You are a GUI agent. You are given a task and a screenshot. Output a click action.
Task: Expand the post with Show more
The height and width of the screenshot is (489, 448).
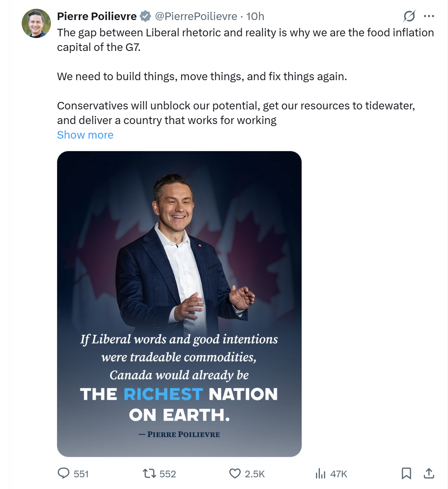pyautogui.click(x=85, y=135)
